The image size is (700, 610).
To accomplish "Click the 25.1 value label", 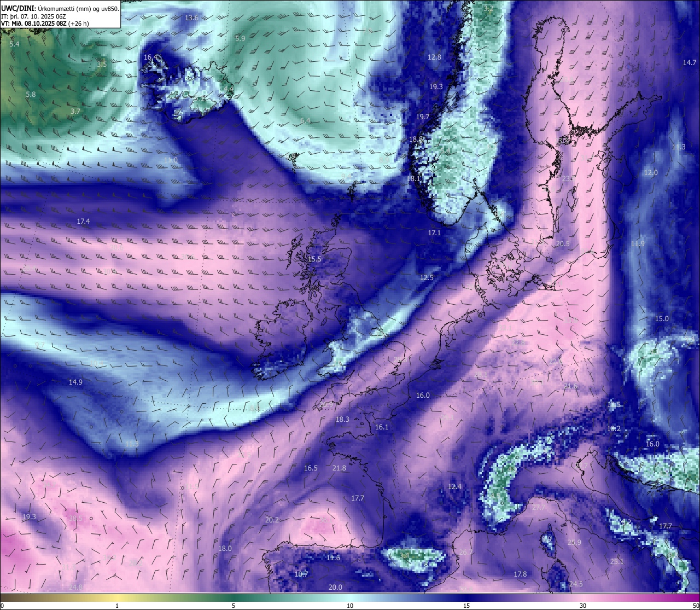I will tap(617, 562).
